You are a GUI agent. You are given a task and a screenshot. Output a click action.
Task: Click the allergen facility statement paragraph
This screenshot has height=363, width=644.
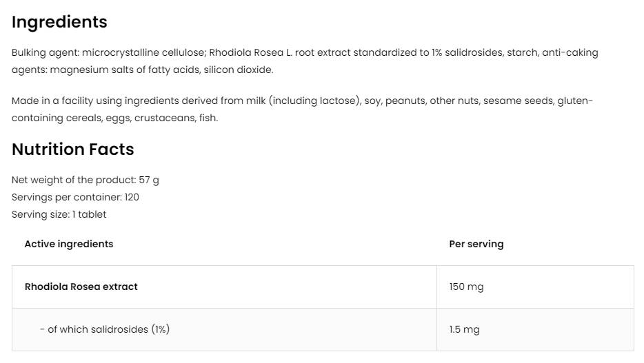point(302,109)
